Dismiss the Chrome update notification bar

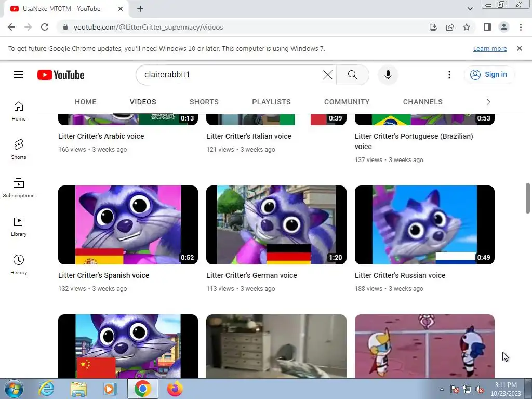(519, 48)
